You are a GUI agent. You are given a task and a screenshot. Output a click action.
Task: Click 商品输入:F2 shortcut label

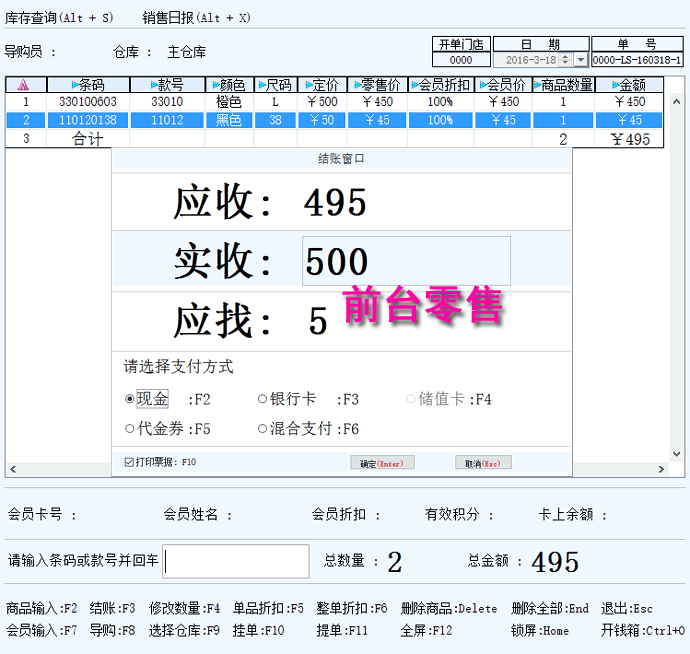click(42, 609)
